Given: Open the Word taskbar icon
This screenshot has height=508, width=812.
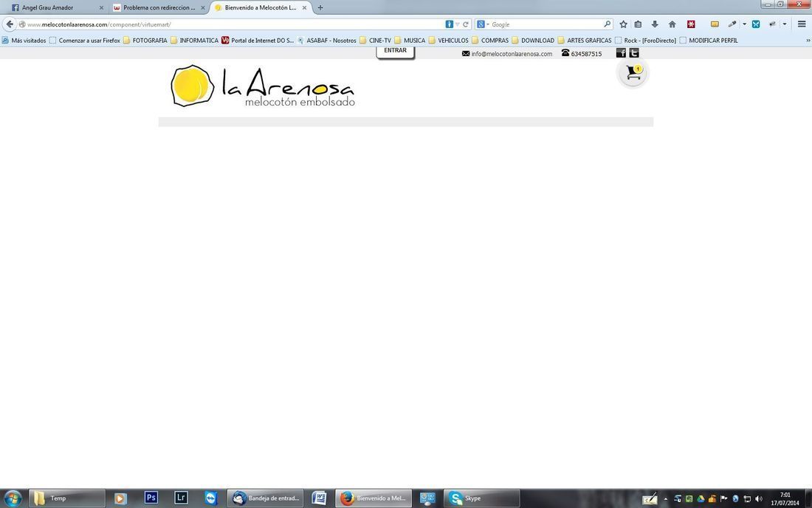Looking at the screenshot, I should coord(319,498).
